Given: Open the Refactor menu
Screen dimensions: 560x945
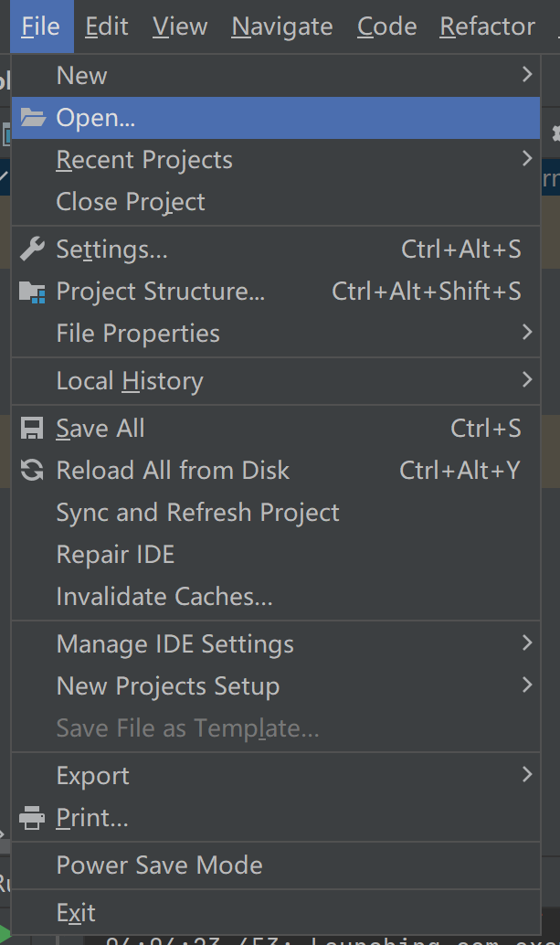Looking at the screenshot, I should 487,27.
